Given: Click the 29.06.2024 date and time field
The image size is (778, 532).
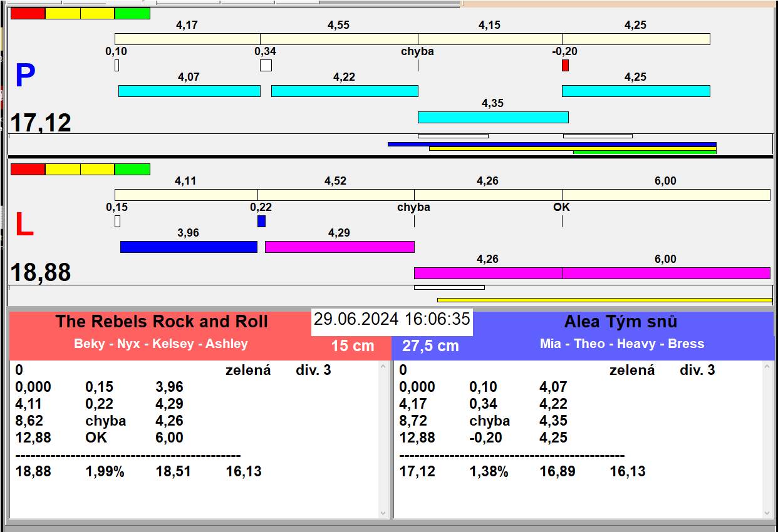Looking at the screenshot, I should 392,319.
